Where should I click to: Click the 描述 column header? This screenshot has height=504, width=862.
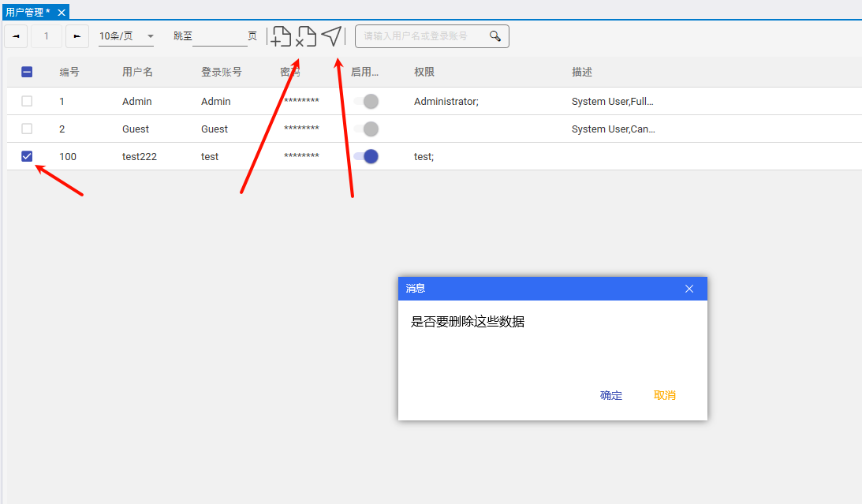[x=581, y=72]
